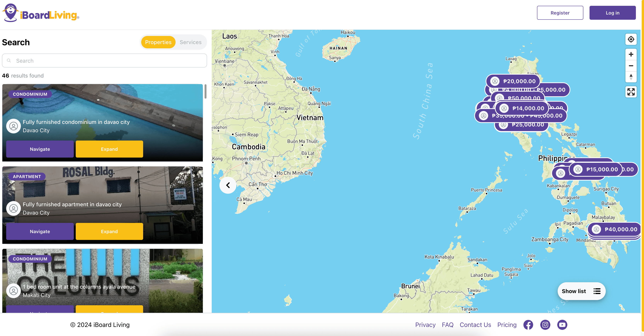The height and width of the screenshot is (336, 644).
Task: Click avatar on Davao apartment listing
Action: [14, 208]
